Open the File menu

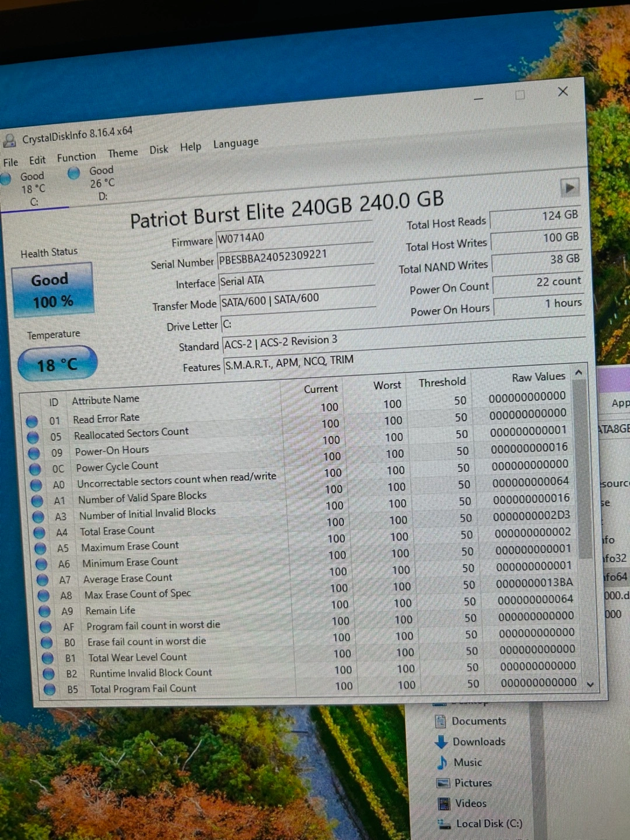click(x=10, y=162)
